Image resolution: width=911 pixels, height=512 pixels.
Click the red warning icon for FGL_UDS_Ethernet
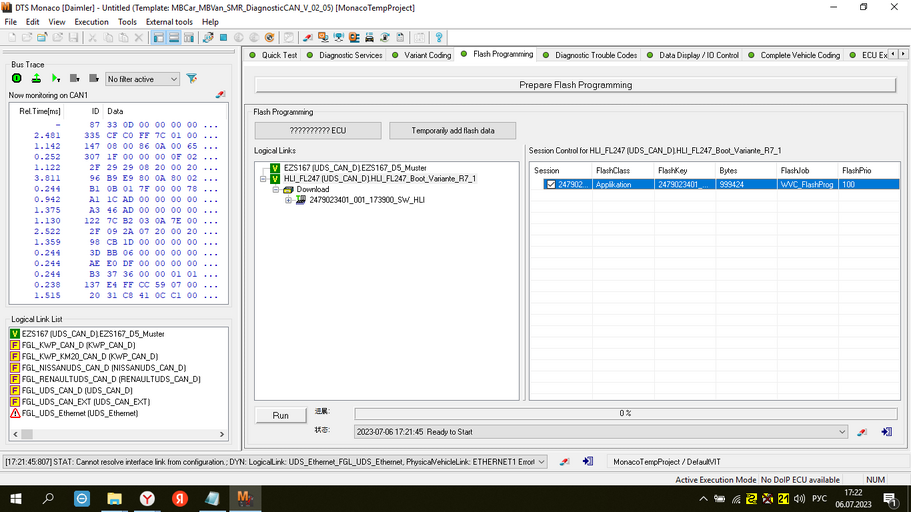click(15, 413)
